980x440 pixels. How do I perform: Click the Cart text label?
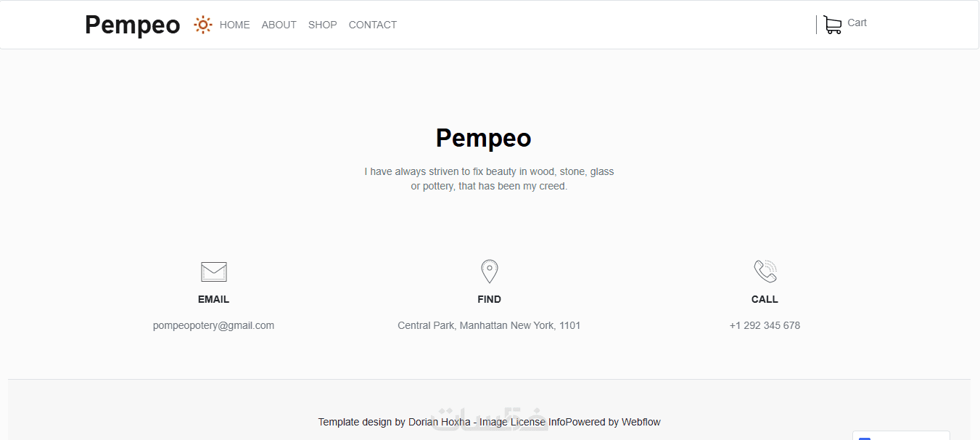tap(857, 23)
